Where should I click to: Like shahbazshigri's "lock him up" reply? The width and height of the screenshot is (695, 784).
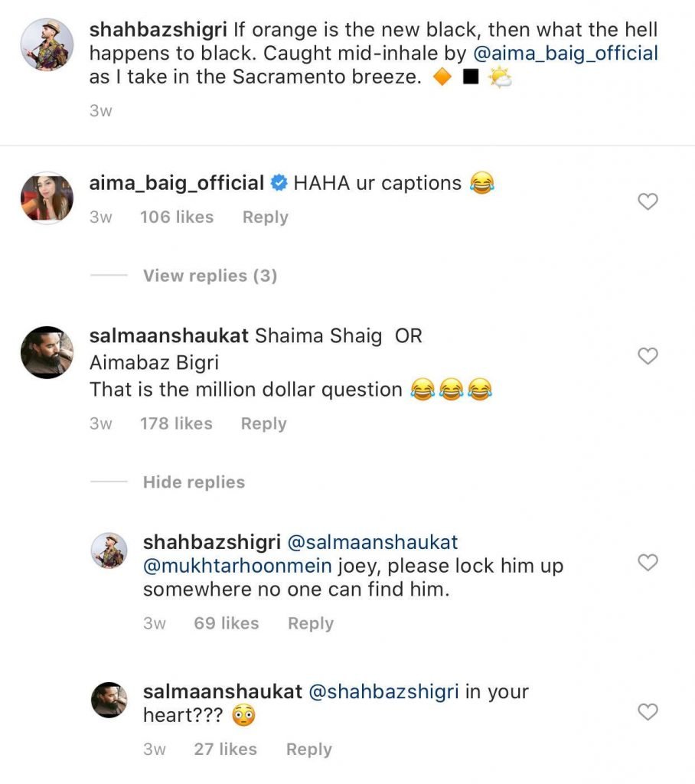(x=648, y=563)
